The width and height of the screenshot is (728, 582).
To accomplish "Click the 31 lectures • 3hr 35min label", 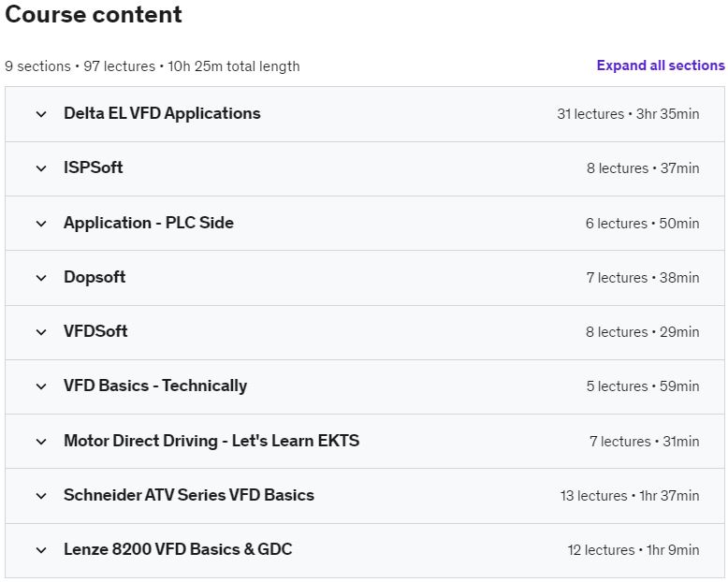I will click(628, 114).
